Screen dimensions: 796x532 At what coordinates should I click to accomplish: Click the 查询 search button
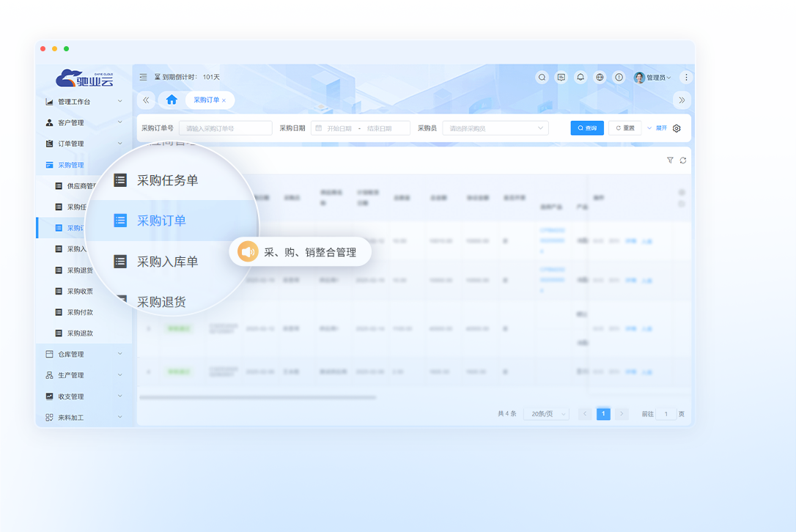coord(587,128)
